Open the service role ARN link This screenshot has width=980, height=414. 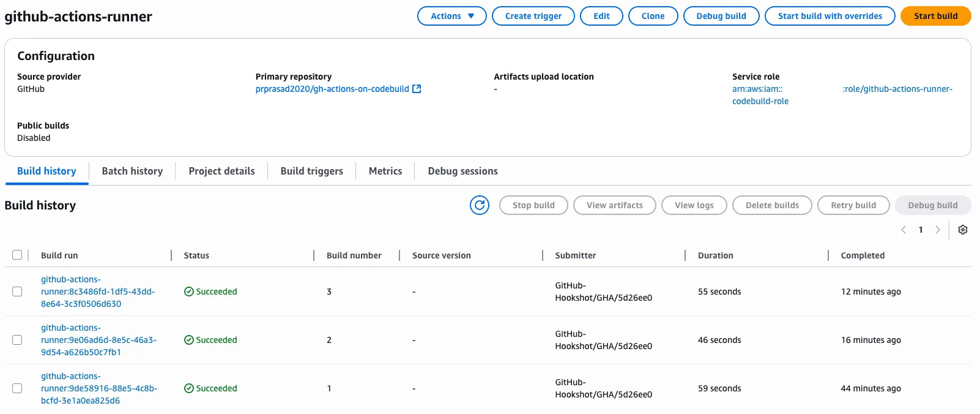(x=842, y=95)
